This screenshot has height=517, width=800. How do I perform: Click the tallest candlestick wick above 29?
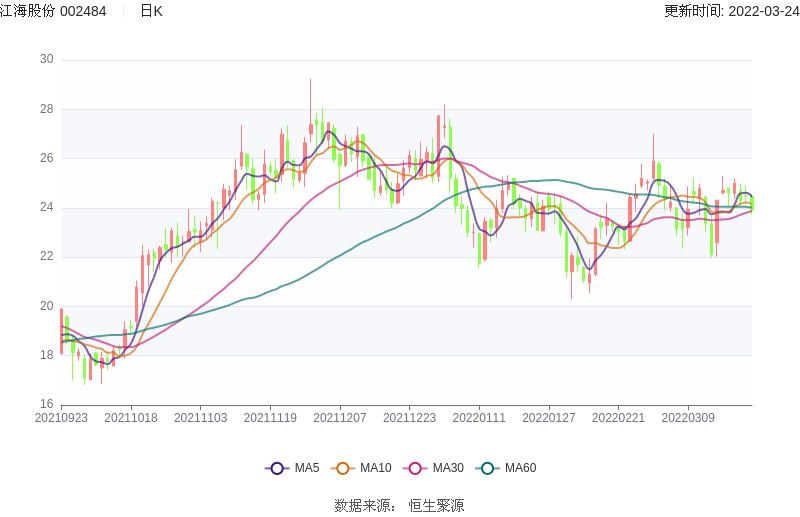[x=310, y=90]
